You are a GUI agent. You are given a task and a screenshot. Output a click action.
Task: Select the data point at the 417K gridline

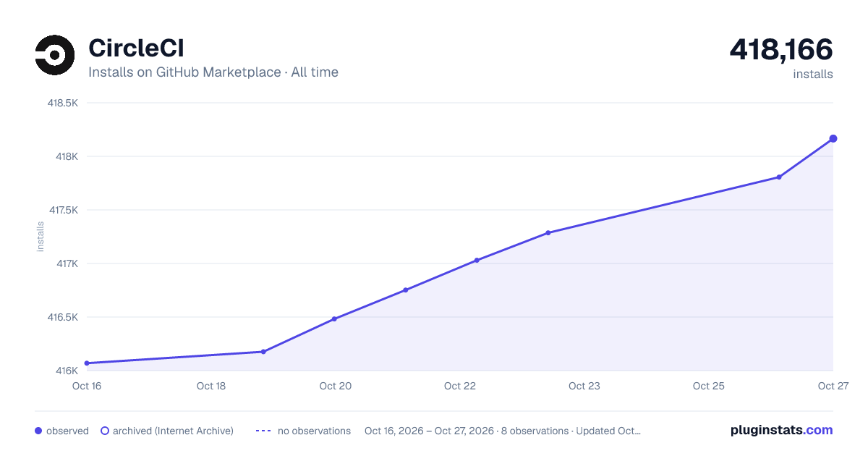pyautogui.click(x=477, y=261)
